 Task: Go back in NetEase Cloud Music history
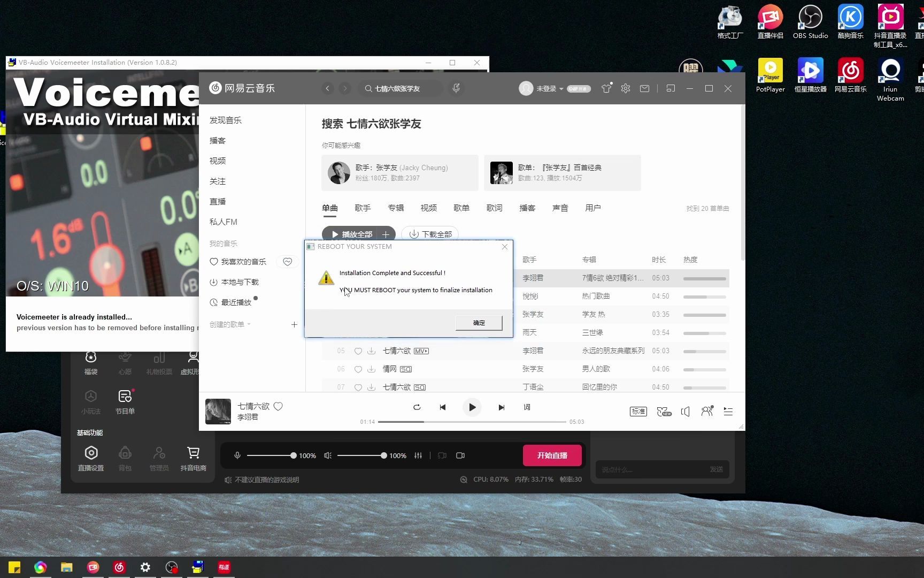pyautogui.click(x=328, y=88)
